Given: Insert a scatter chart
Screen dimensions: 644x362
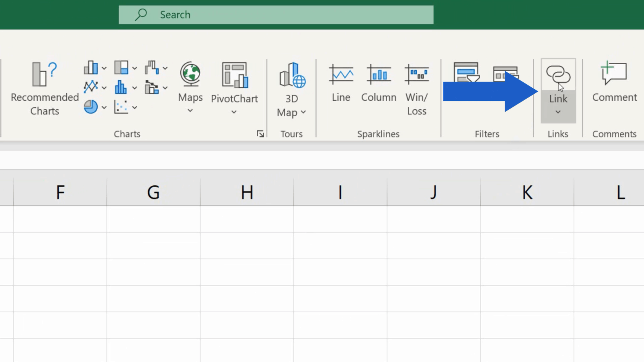Looking at the screenshot, I should 122,107.
